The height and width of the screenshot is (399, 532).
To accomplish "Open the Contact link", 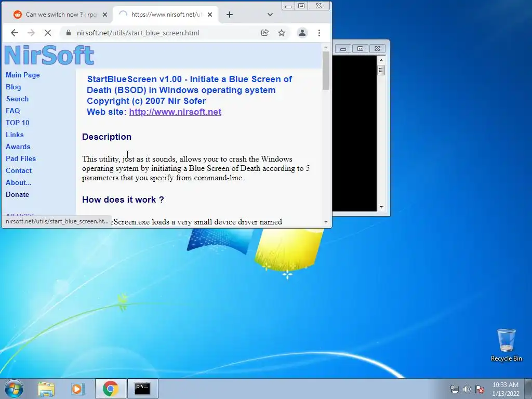I will pos(19,170).
